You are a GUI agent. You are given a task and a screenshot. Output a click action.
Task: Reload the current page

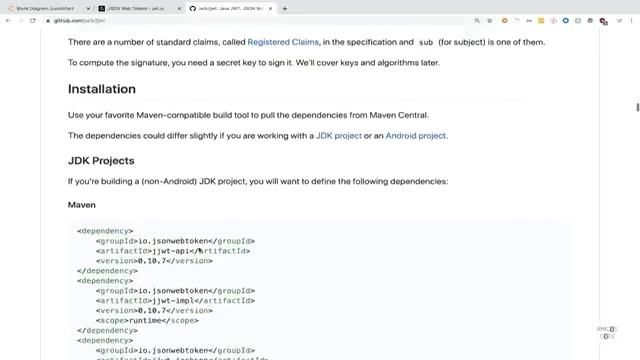33,20
